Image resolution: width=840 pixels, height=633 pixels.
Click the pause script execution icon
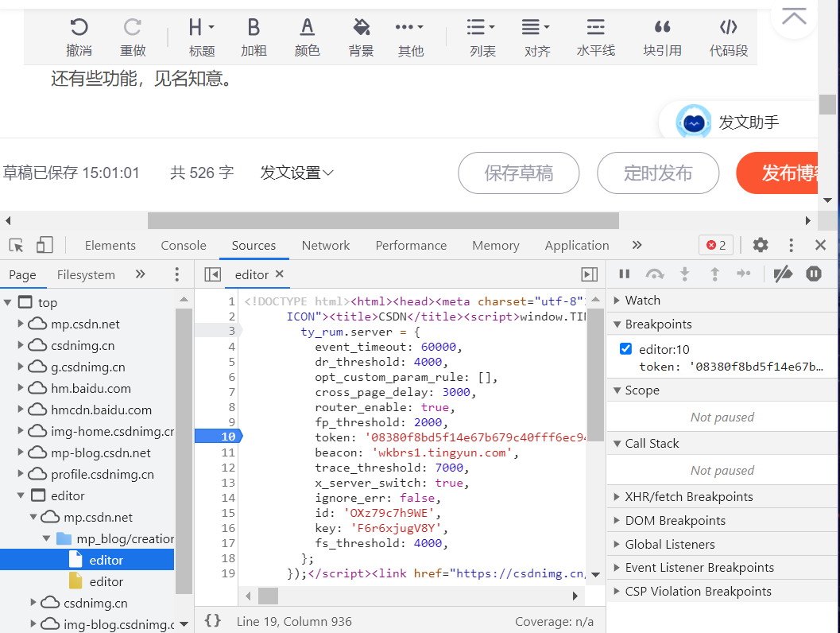click(x=624, y=274)
